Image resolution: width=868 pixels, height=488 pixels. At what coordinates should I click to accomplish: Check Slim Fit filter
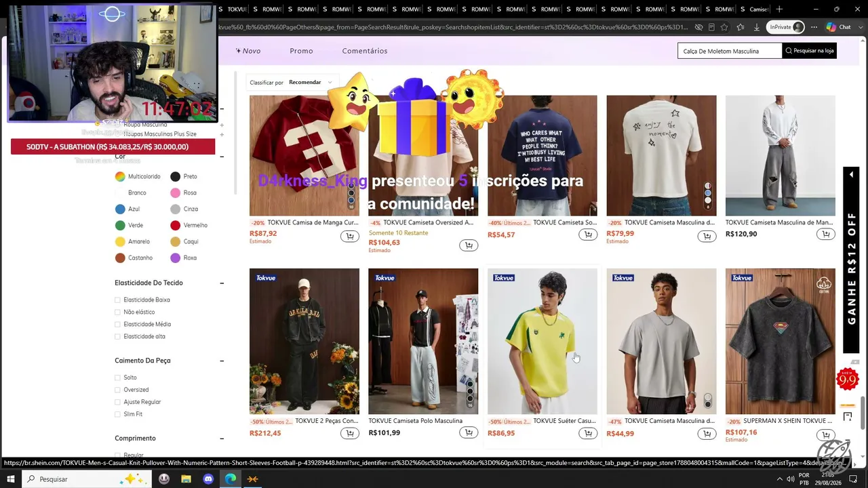click(117, 414)
